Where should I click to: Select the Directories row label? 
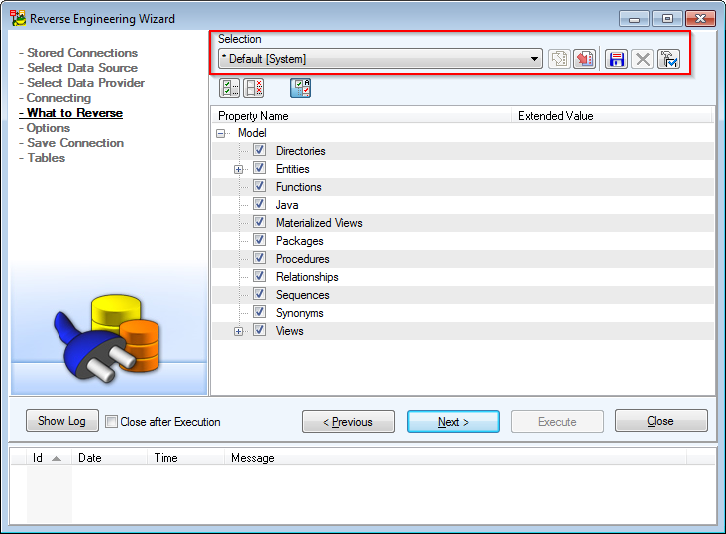tap(300, 151)
